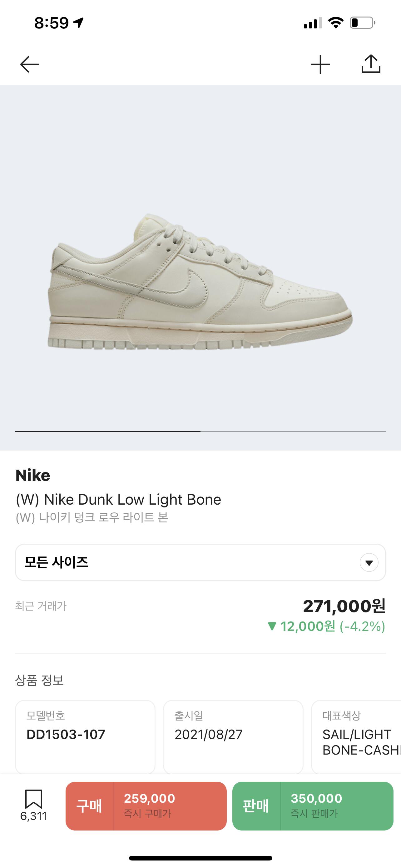
Task: Tap the Nike brand name link
Action: pyautogui.click(x=33, y=476)
